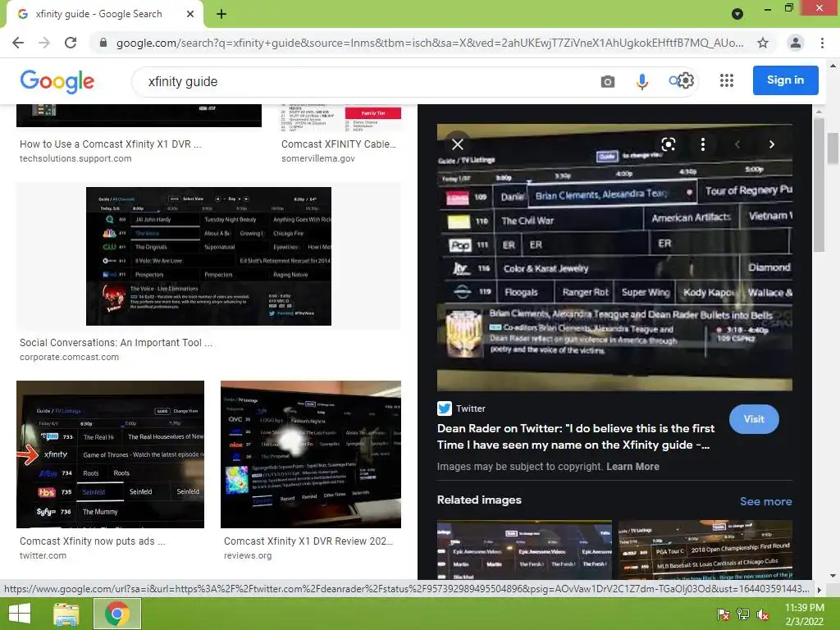
Task: Open the taskbar clock showing 11:39 PM
Action: [x=804, y=614]
